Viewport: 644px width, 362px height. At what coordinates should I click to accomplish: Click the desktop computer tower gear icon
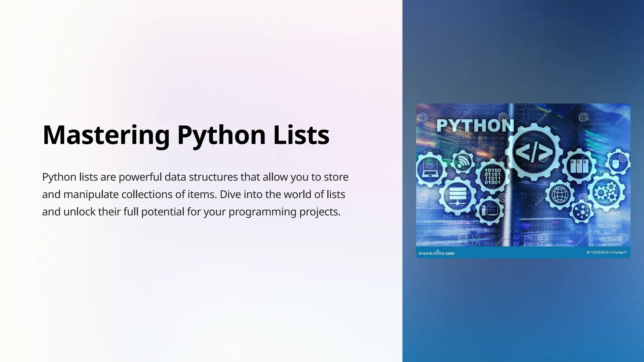point(491,210)
